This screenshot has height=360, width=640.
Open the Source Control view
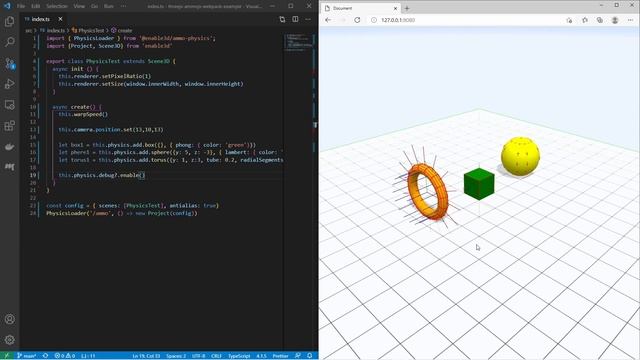[x=9, y=63]
